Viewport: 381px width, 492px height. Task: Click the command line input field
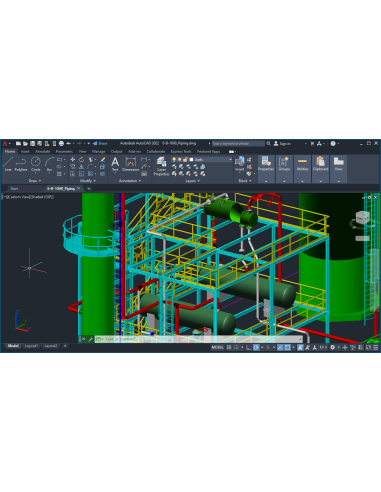199,339
